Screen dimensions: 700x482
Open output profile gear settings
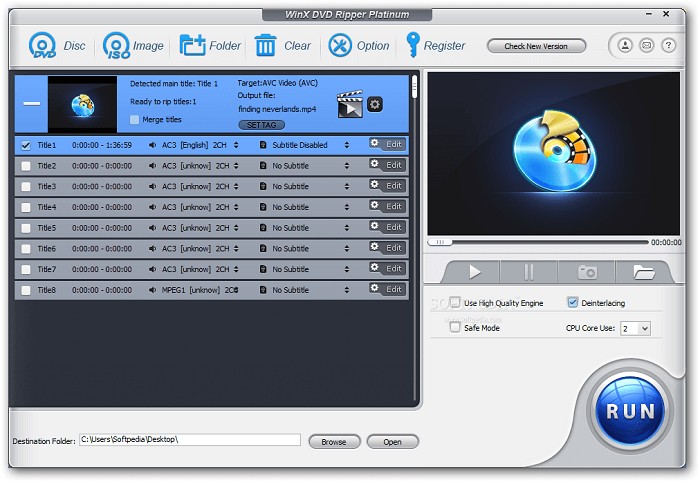pyautogui.click(x=375, y=104)
